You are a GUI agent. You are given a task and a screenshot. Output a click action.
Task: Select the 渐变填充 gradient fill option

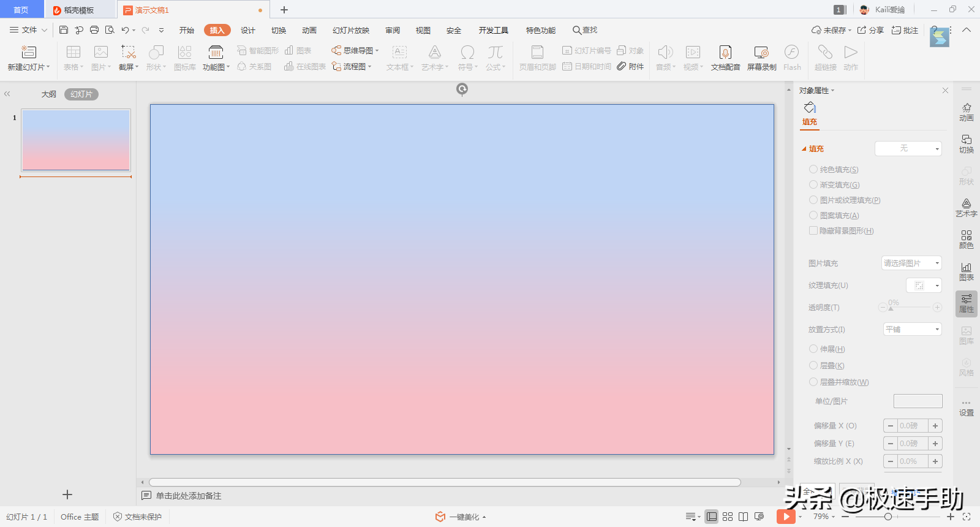click(813, 184)
